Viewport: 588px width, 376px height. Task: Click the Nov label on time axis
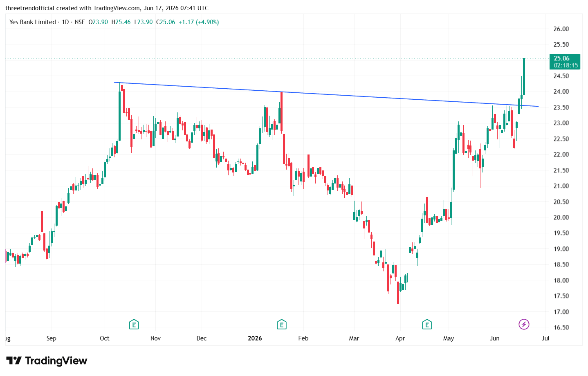point(155,338)
